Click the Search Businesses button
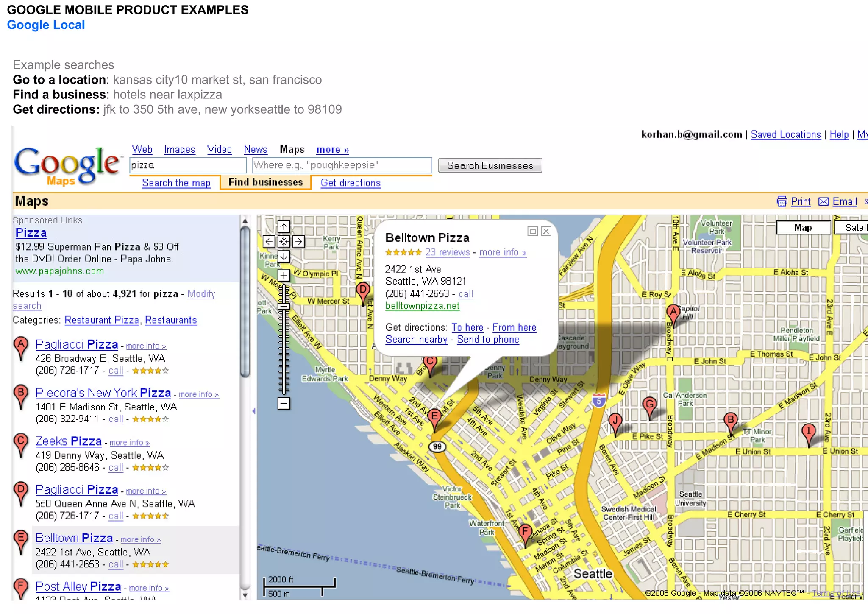 tap(490, 165)
